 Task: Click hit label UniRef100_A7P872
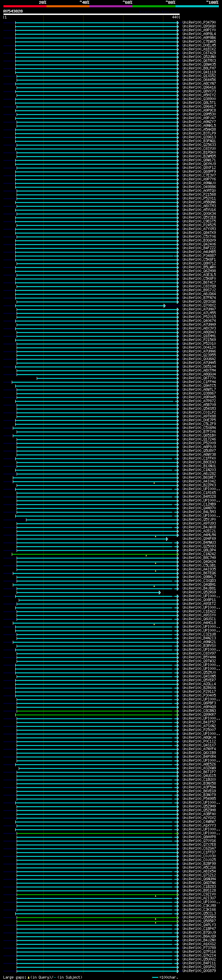[x=199, y=400]
